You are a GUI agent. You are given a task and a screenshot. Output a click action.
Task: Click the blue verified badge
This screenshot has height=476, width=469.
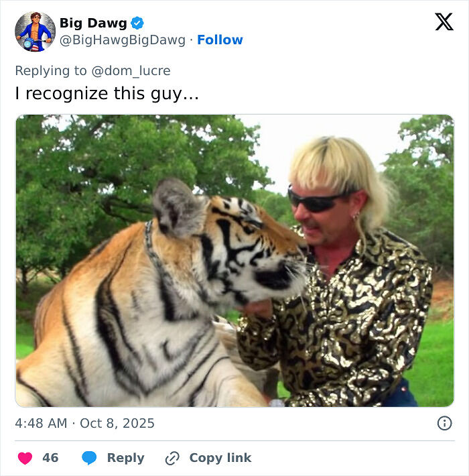coord(137,23)
